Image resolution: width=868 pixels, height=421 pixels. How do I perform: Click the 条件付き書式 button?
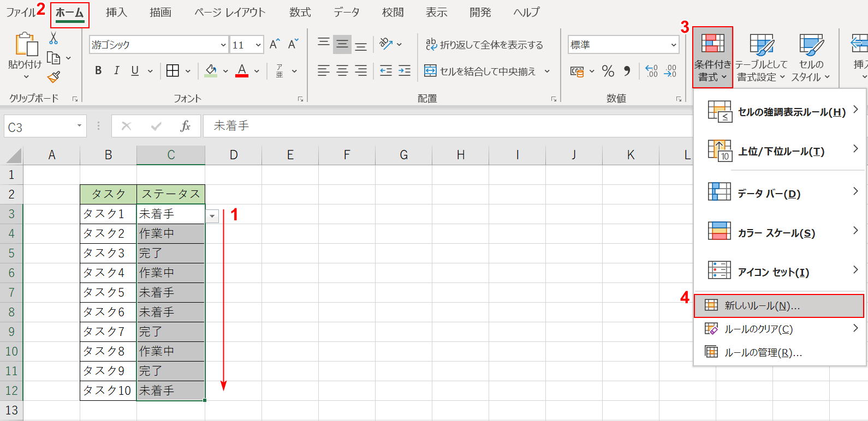point(713,57)
